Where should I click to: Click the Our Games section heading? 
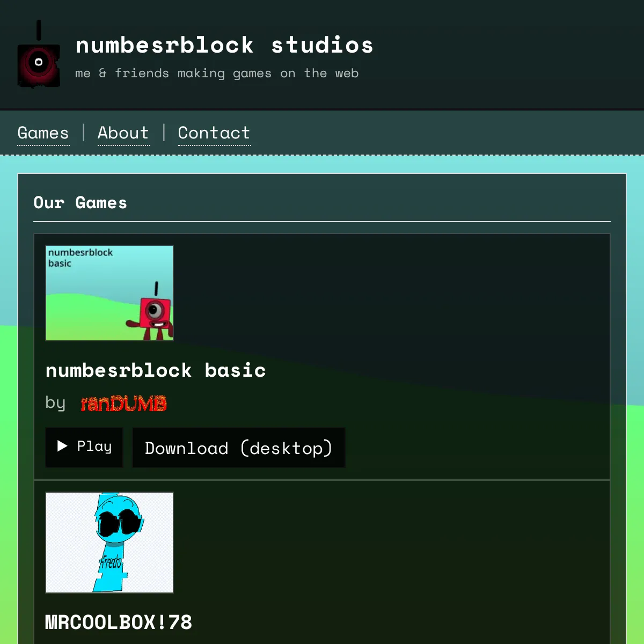point(80,203)
